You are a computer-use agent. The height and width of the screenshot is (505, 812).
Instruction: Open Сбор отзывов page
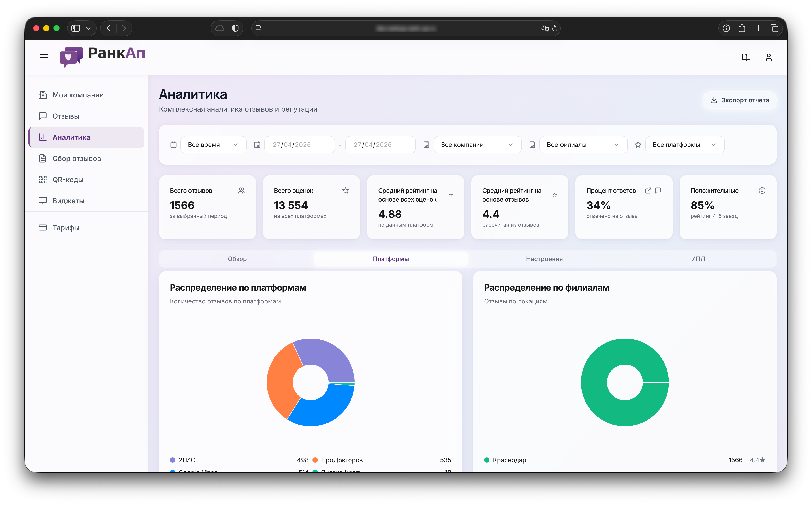pyautogui.click(x=86, y=158)
